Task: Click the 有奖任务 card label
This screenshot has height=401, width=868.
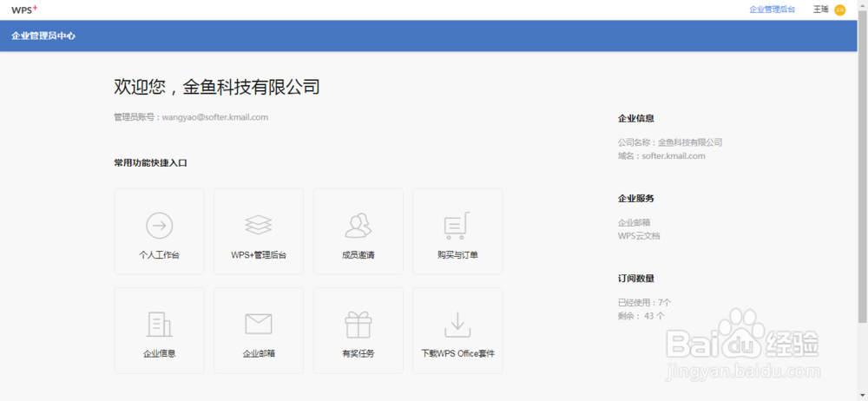Action: click(x=358, y=353)
